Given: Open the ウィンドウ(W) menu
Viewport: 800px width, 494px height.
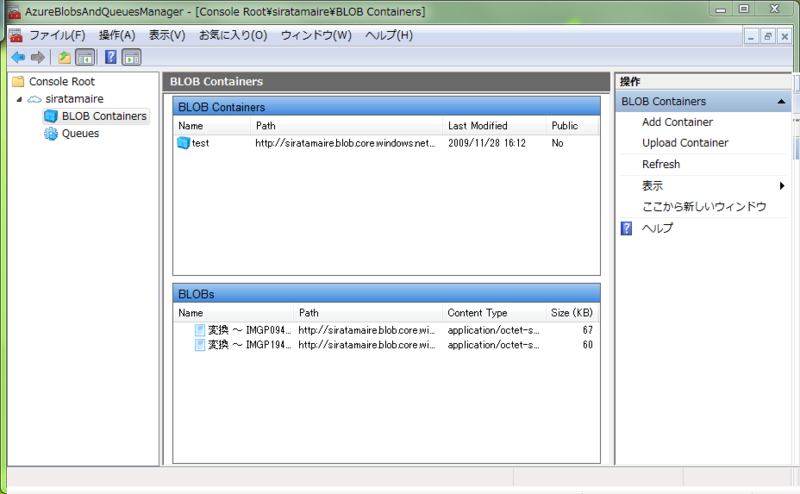Looking at the screenshot, I should (316, 35).
